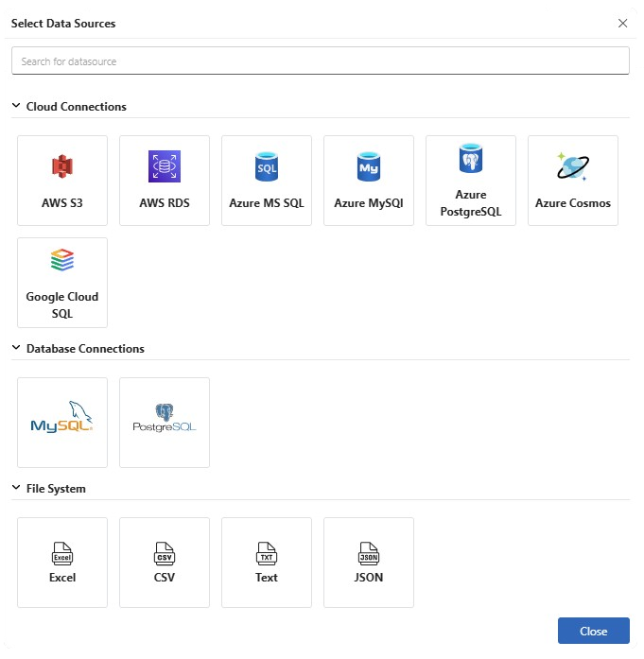Select the Google Cloud SQL source
Image resolution: width=644 pixels, height=659 pixels.
[x=62, y=283]
